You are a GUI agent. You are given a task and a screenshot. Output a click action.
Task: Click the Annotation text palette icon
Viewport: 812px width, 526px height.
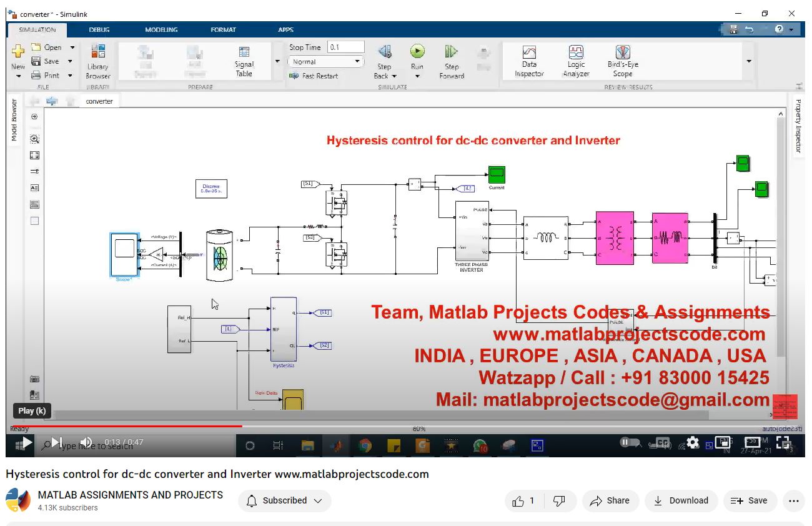pos(35,187)
